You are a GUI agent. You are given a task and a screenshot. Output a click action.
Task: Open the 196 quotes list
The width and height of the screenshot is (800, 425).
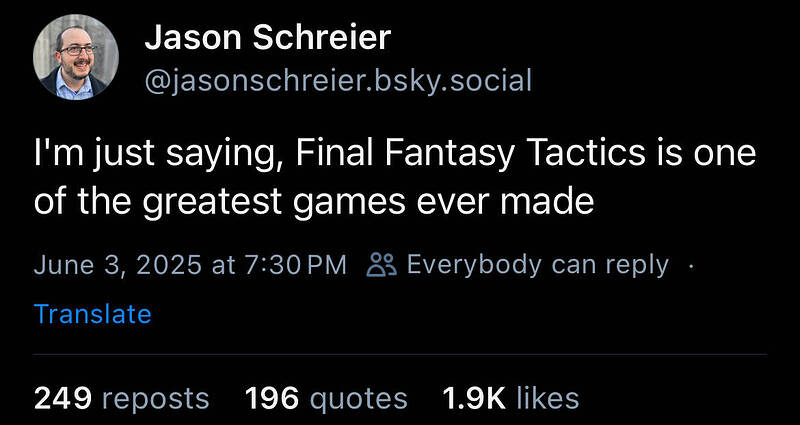pyautogui.click(x=326, y=398)
